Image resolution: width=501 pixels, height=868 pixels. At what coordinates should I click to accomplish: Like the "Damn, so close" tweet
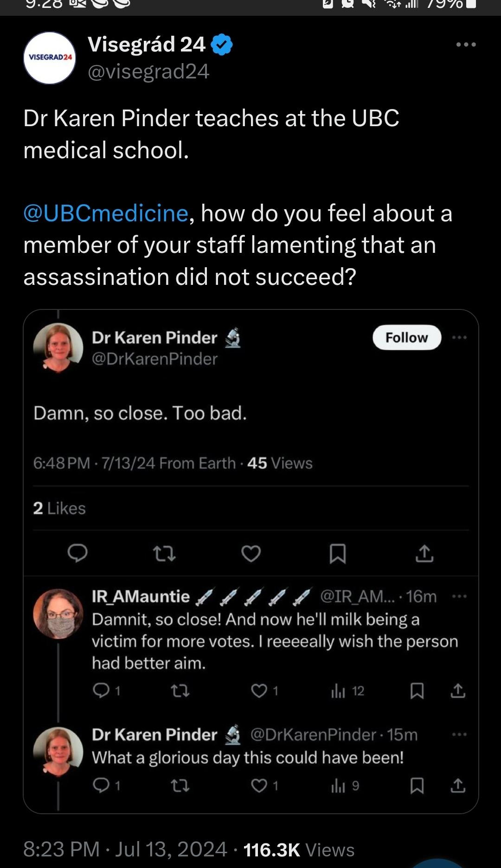tap(251, 553)
